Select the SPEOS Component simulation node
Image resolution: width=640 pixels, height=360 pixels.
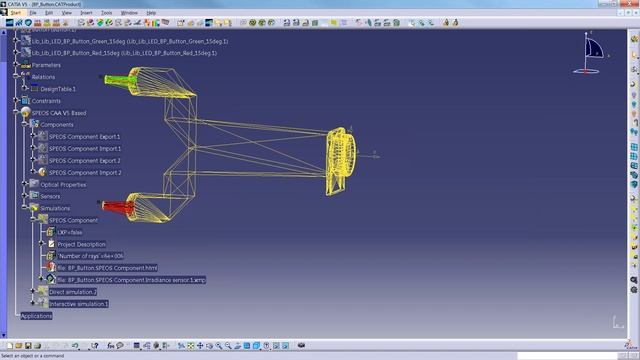click(73, 220)
